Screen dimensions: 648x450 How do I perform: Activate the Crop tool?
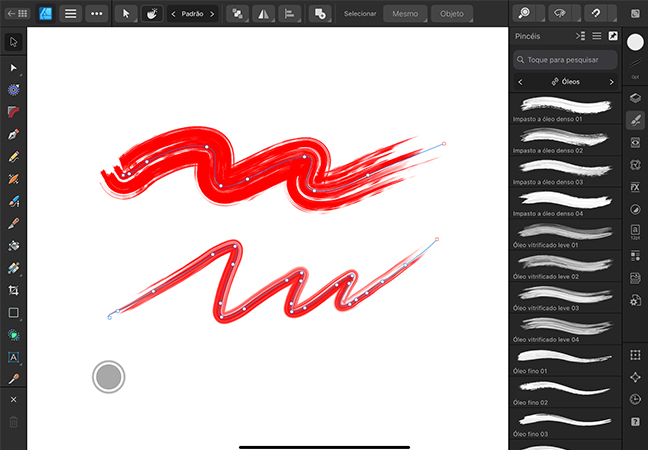[x=13, y=290]
